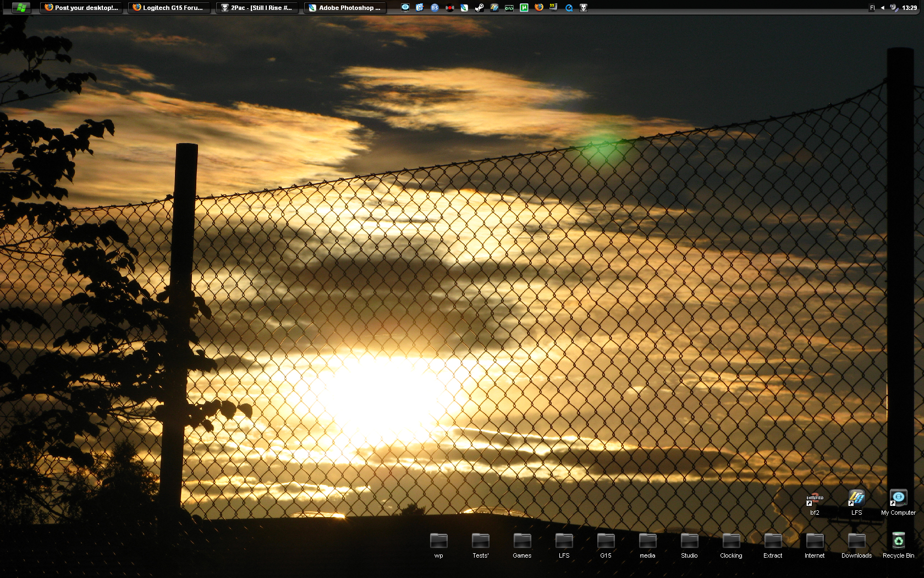Click the 13:29 system clock
Screen dimensions: 924x578
(910, 8)
